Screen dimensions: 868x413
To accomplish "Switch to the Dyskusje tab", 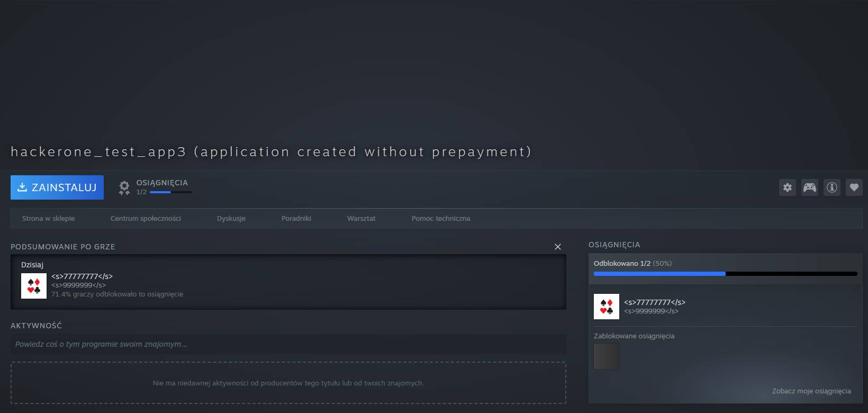I will tap(231, 219).
